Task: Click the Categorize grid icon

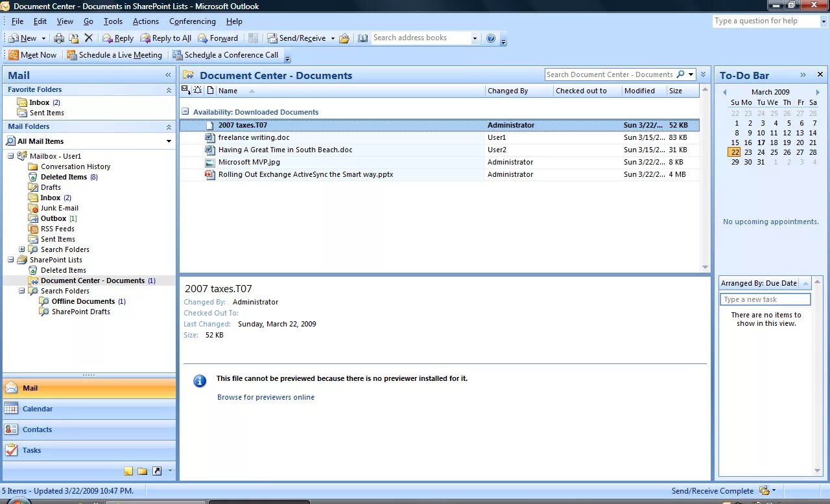Action: tap(253, 38)
